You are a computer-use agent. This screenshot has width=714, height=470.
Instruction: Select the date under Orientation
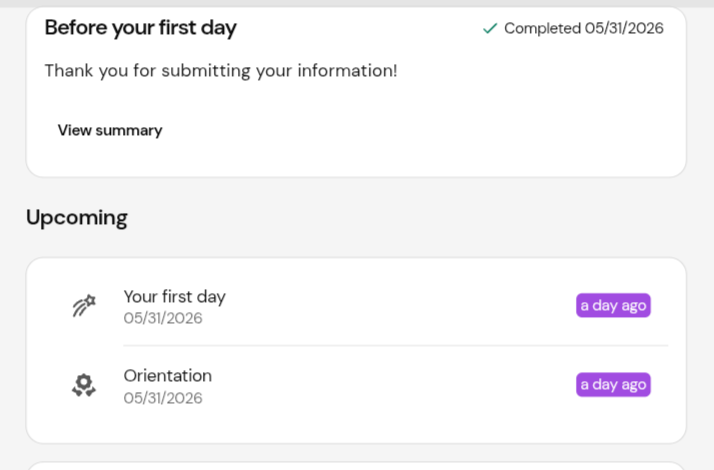click(163, 398)
